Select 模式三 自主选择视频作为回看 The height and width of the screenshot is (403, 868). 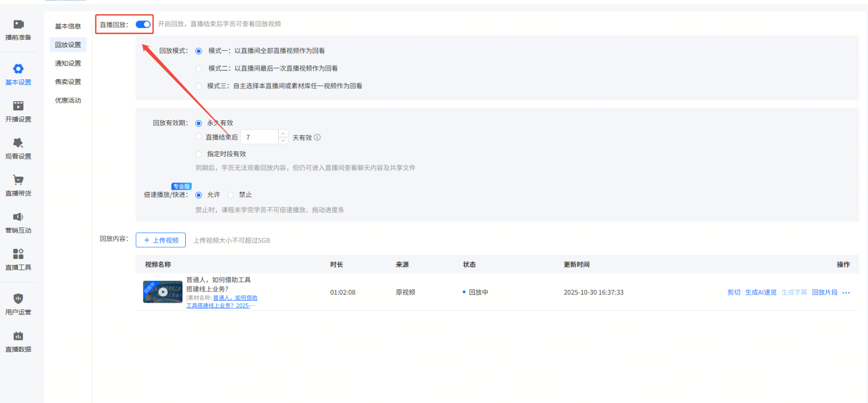[x=199, y=86]
